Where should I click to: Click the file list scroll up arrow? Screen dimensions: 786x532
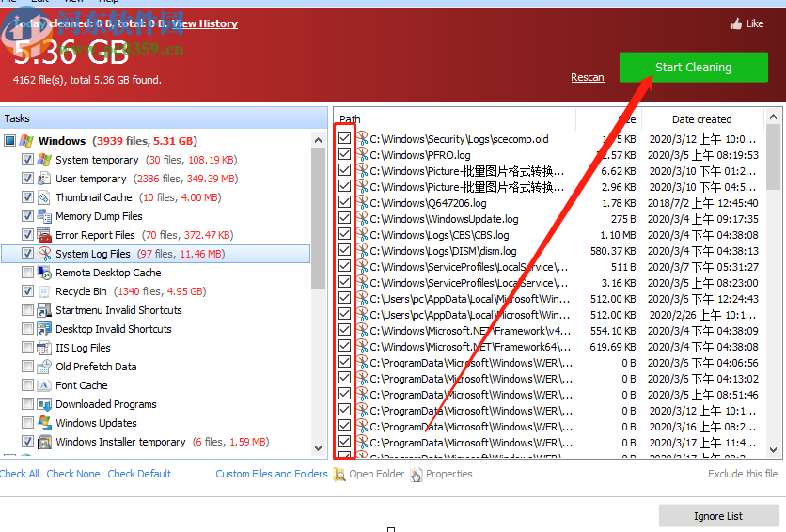(x=773, y=117)
